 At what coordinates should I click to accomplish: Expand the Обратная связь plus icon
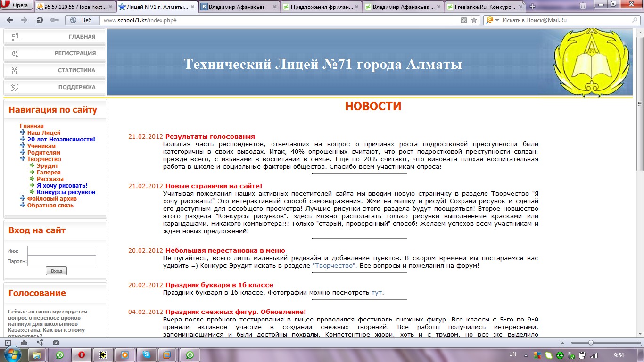pyautogui.click(x=23, y=205)
